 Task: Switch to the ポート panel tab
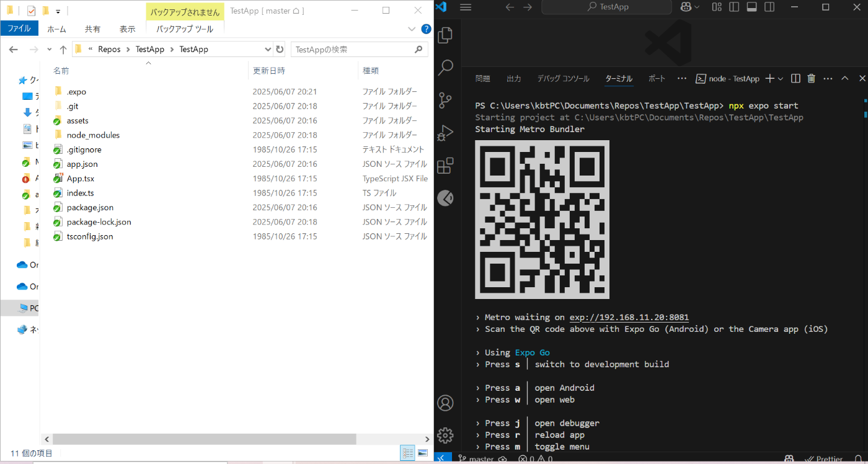(657, 79)
